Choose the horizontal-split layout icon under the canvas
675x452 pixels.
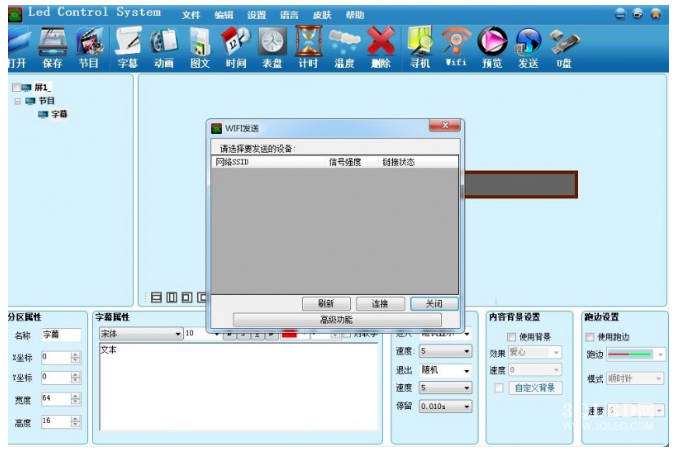coord(156,297)
